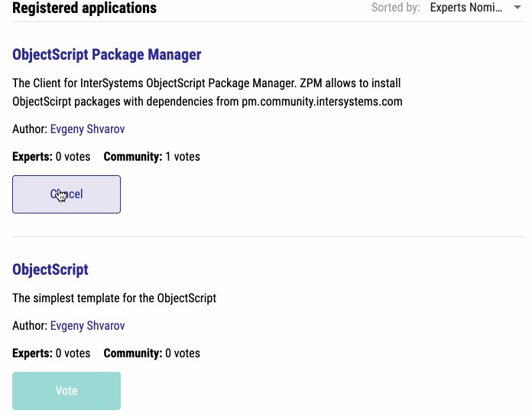
Task: Click the sort dropdown arrow
Action: pyautogui.click(x=517, y=8)
